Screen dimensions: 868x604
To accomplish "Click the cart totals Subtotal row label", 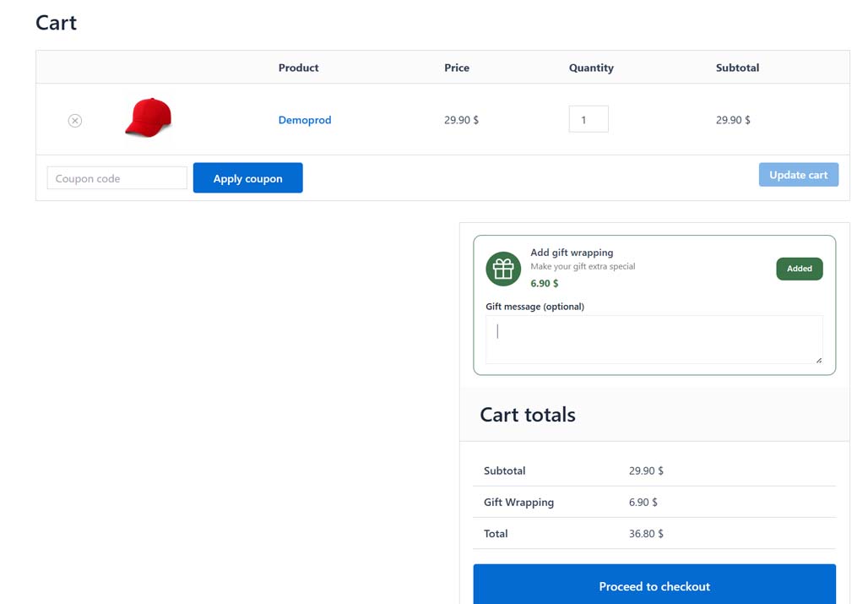I will pyautogui.click(x=504, y=471).
